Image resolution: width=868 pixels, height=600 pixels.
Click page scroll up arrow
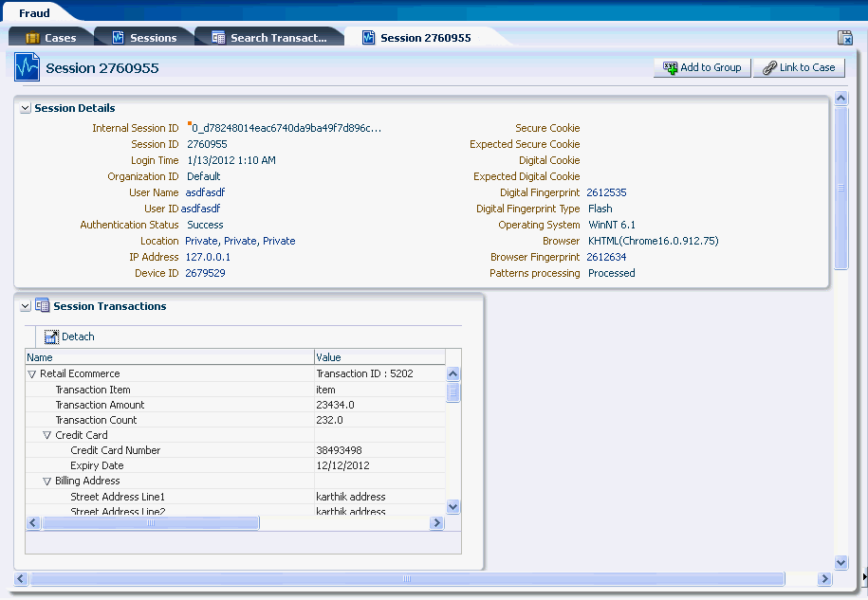point(840,99)
